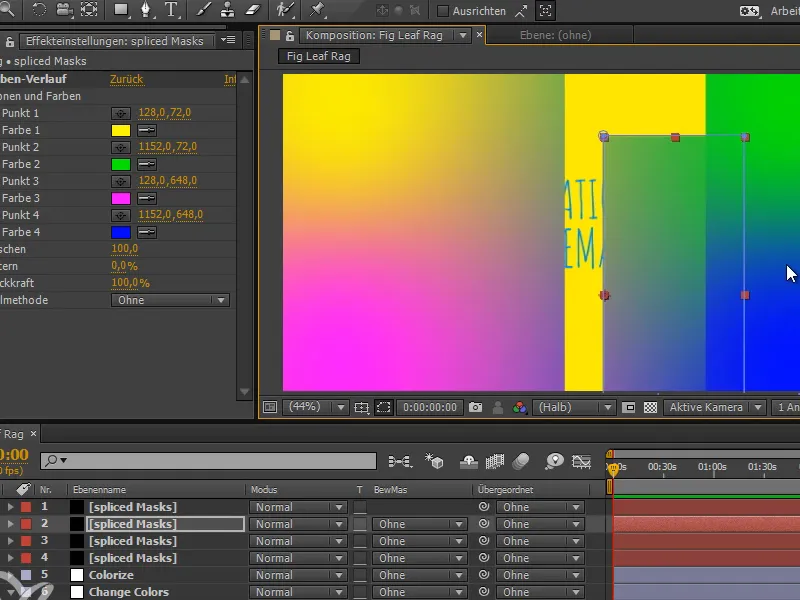Open the yellow Farbe 1 color swatch

[121, 131]
